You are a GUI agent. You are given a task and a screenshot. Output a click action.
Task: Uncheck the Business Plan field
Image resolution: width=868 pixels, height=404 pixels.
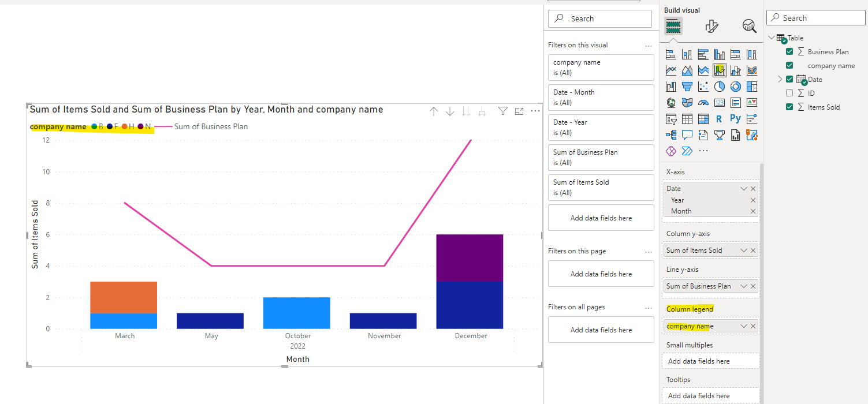789,51
